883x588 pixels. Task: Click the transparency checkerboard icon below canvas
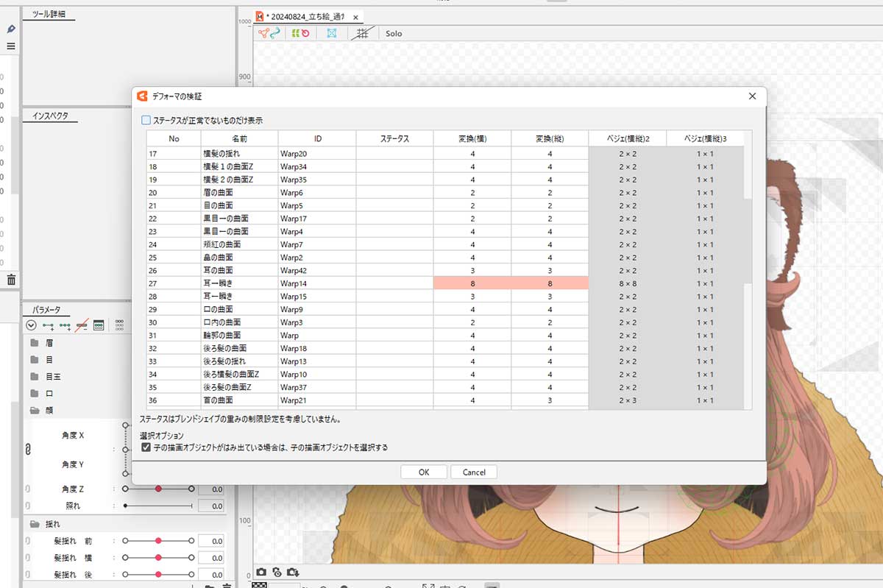pos(258,585)
